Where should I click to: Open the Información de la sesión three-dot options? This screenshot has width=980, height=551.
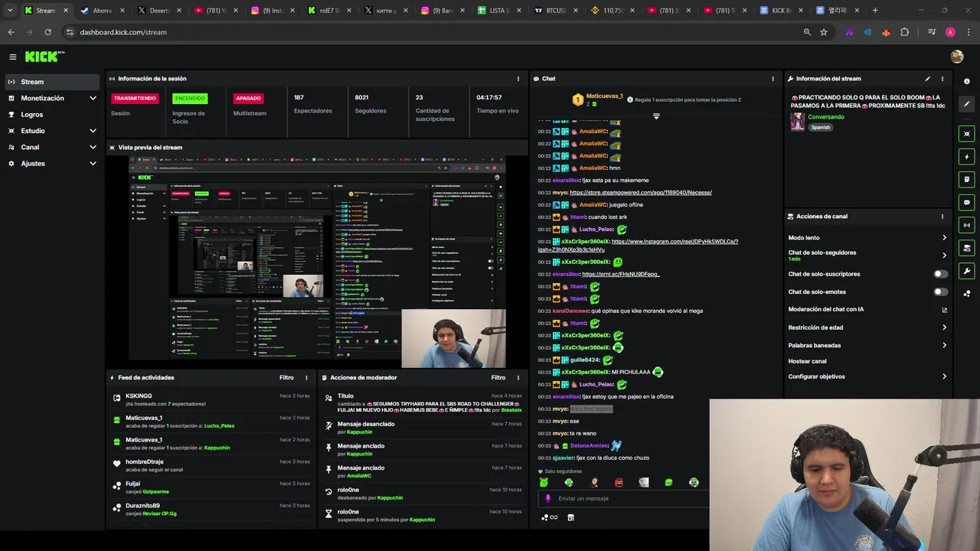pos(518,79)
